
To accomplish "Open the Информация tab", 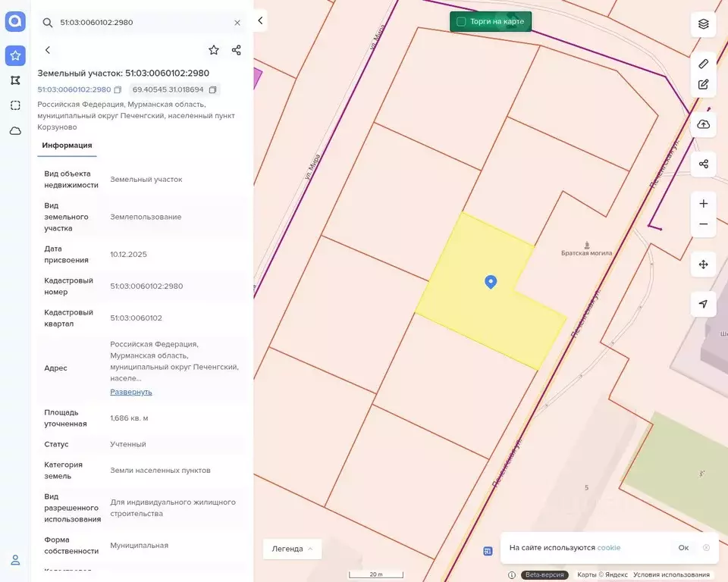I will tap(67, 145).
